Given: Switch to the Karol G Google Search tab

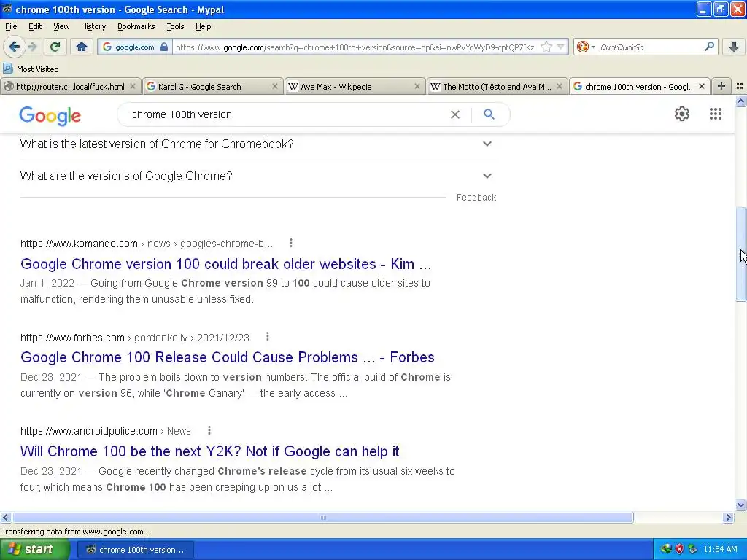Looking at the screenshot, I should pos(212,86).
